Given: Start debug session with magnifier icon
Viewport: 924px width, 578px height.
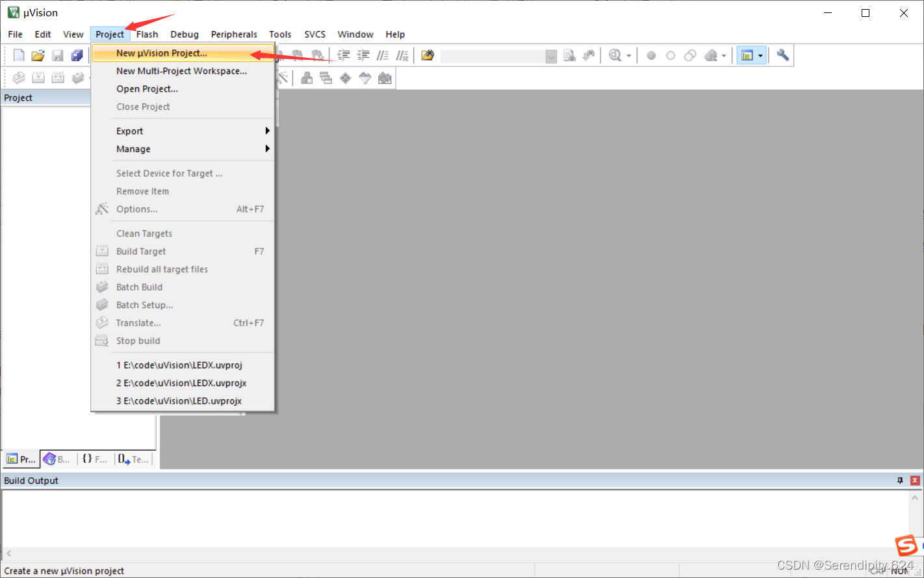Looking at the screenshot, I should (615, 56).
